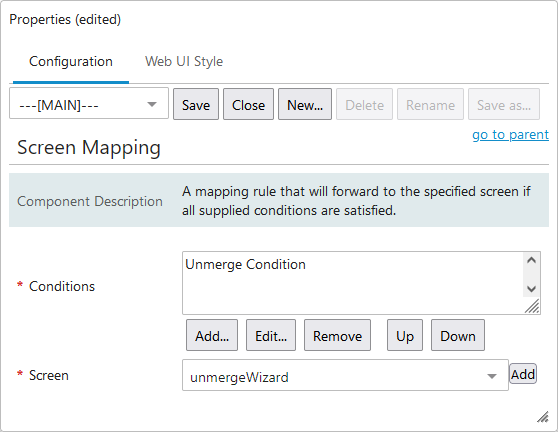Follow the go to parent link
The width and height of the screenshot is (558, 432).
point(510,135)
